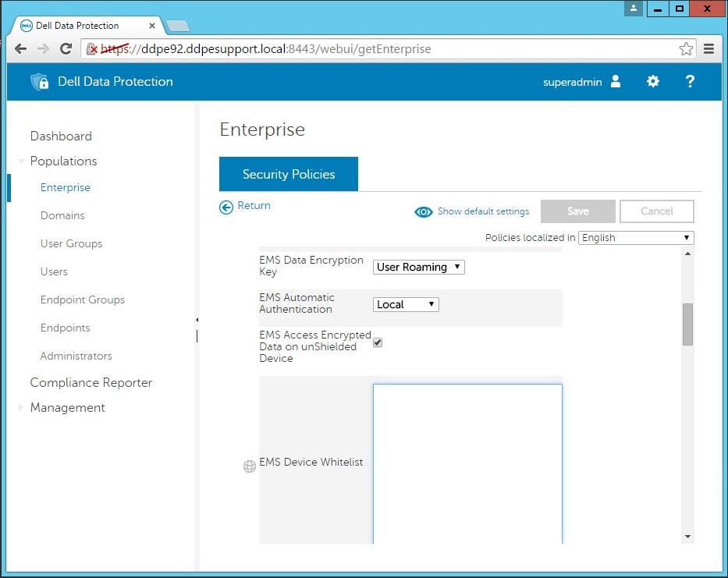Open EMS Data Encryption Key dropdown
This screenshot has width=728, height=578.
point(418,267)
